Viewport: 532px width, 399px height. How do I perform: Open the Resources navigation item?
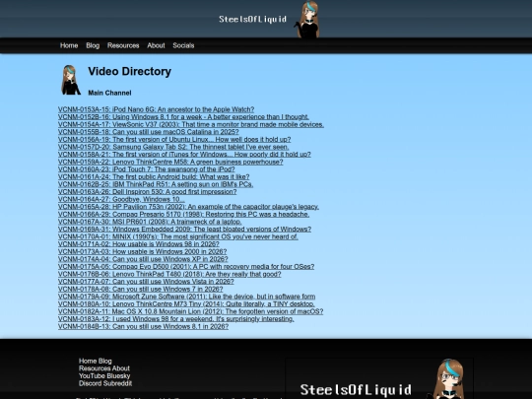[123, 45]
